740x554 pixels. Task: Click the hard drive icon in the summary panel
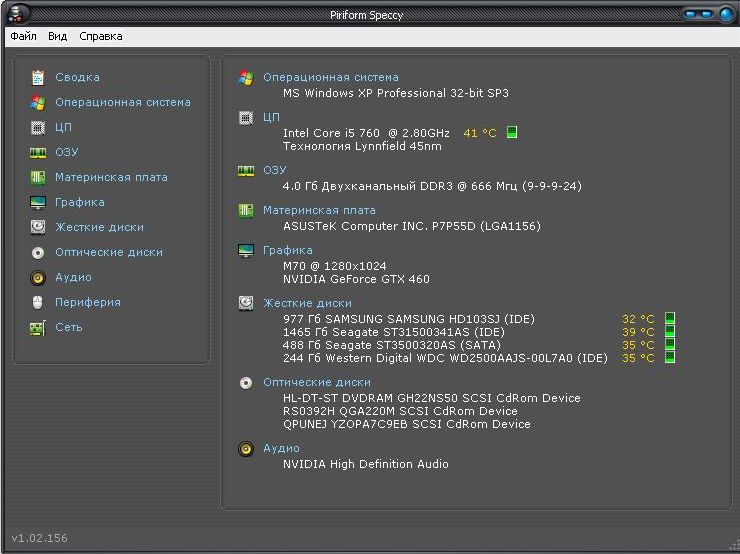(246, 303)
